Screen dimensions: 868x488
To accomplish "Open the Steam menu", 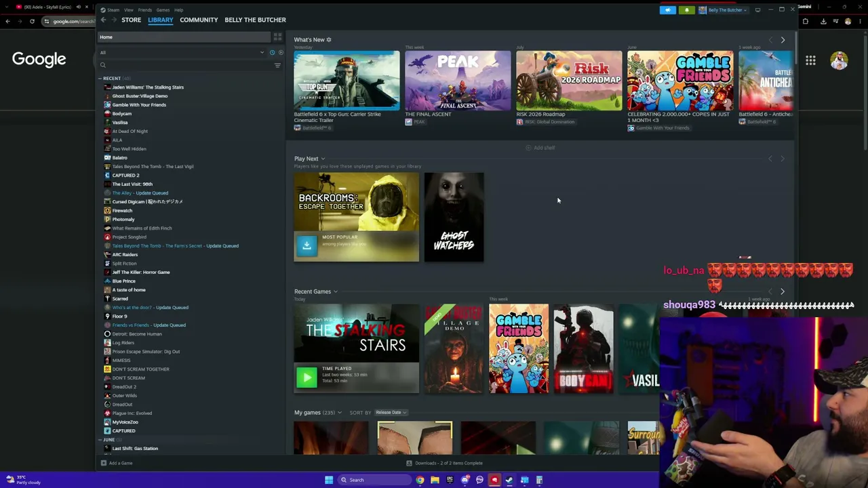I will 113,10.
